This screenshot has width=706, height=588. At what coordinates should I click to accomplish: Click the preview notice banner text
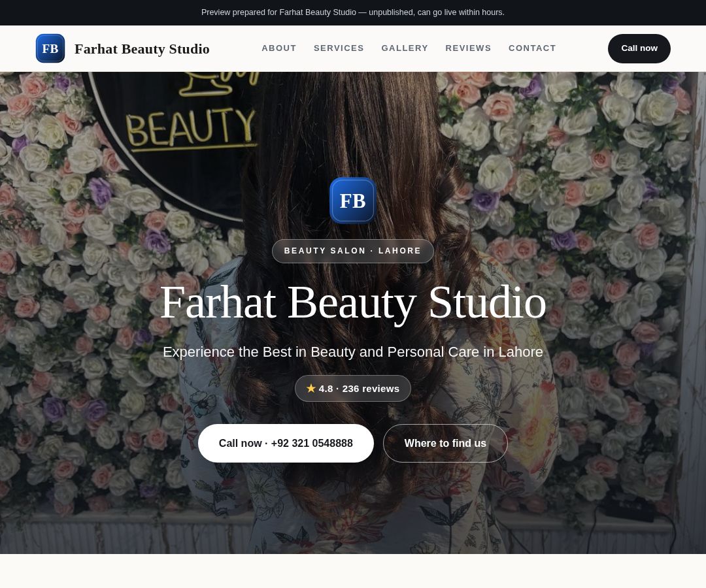352,12
